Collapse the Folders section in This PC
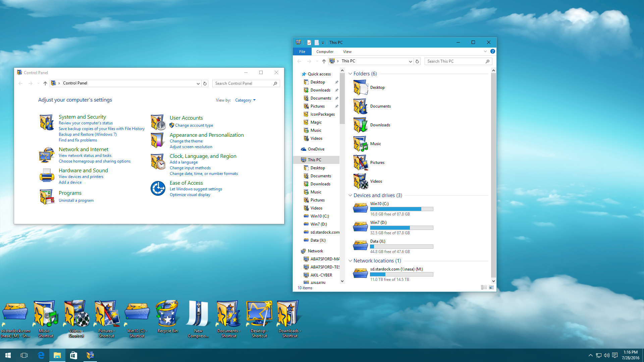 [350, 73]
